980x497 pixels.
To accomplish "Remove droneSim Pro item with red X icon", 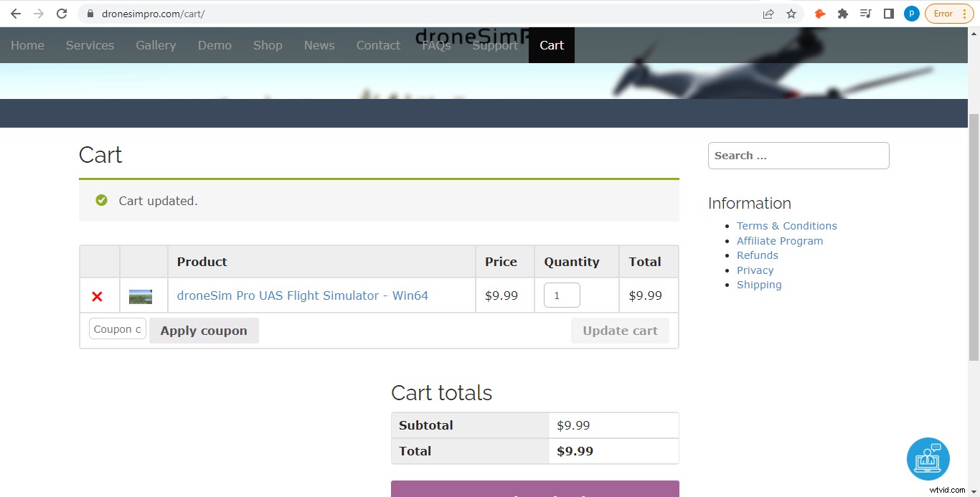I will [x=98, y=295].
